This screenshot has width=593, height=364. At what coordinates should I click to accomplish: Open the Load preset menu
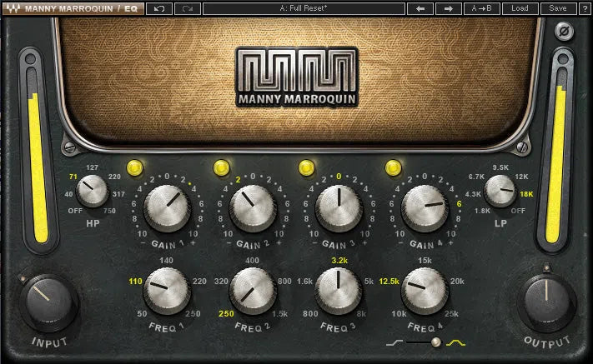520,8
